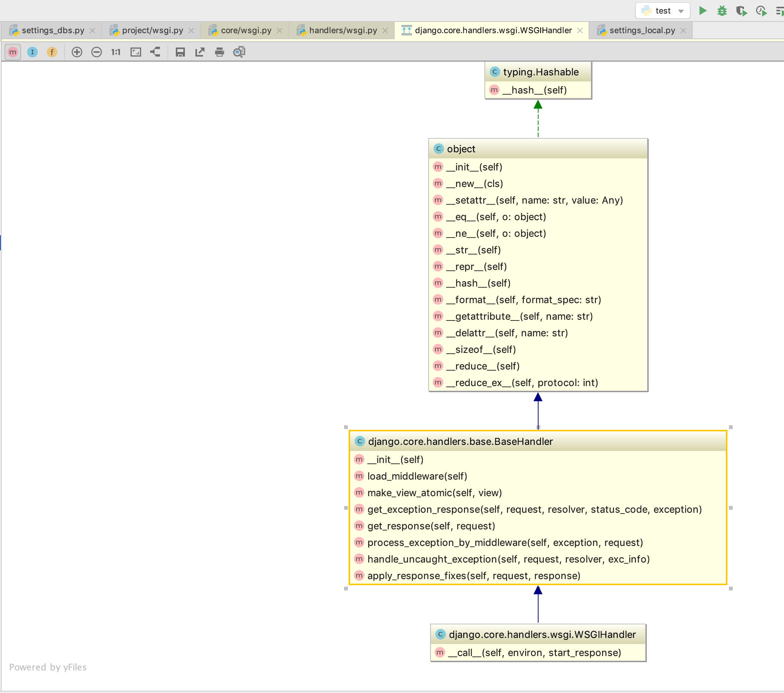Viewport: 784px width, 693px height.
Task: Open diagram print preview
Action: [239, 52]
